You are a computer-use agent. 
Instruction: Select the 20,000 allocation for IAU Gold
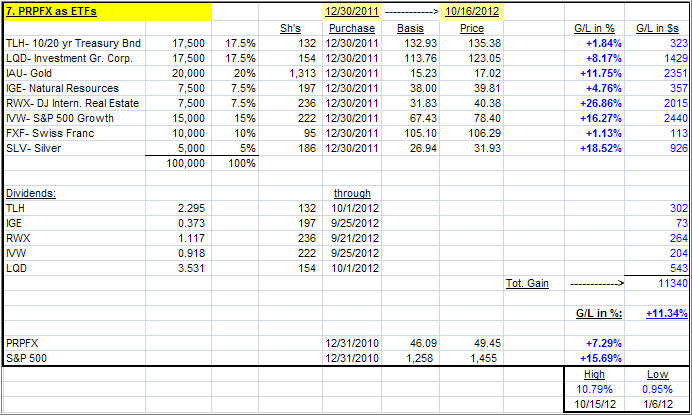coord(188,73)
